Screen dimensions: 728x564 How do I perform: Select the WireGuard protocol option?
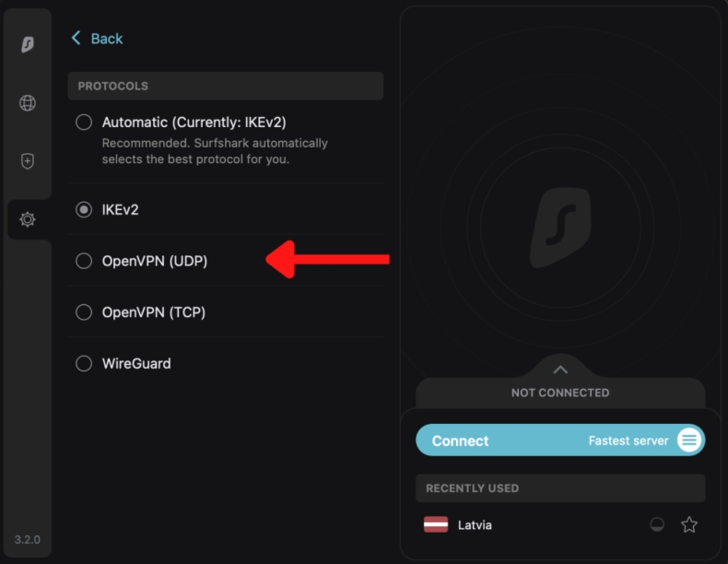click(84, 363)
